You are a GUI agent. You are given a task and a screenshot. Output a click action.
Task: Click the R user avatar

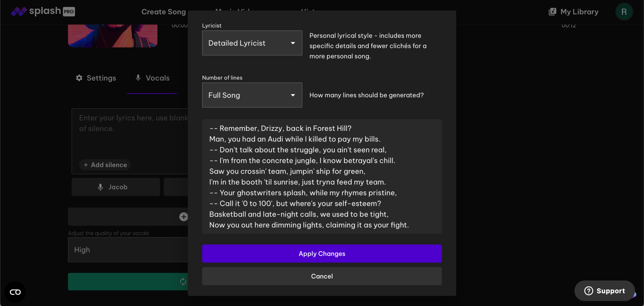[x=624, y=12]
